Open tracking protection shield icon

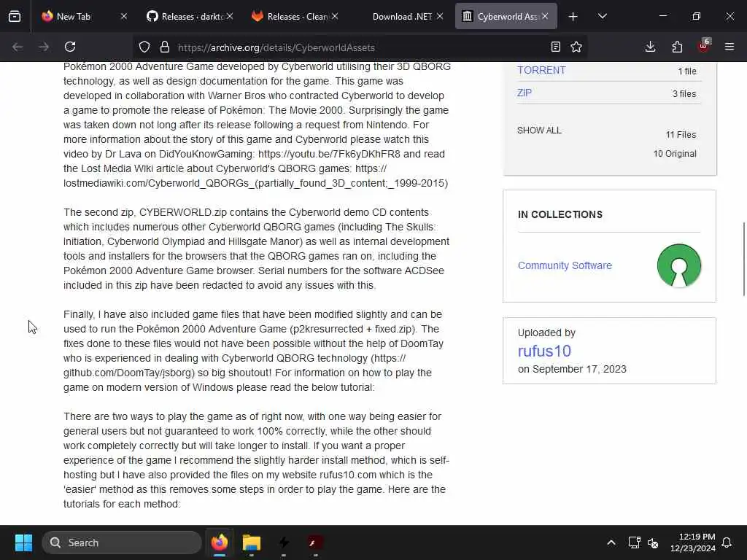pyautogui.click(x=144, y=47)
